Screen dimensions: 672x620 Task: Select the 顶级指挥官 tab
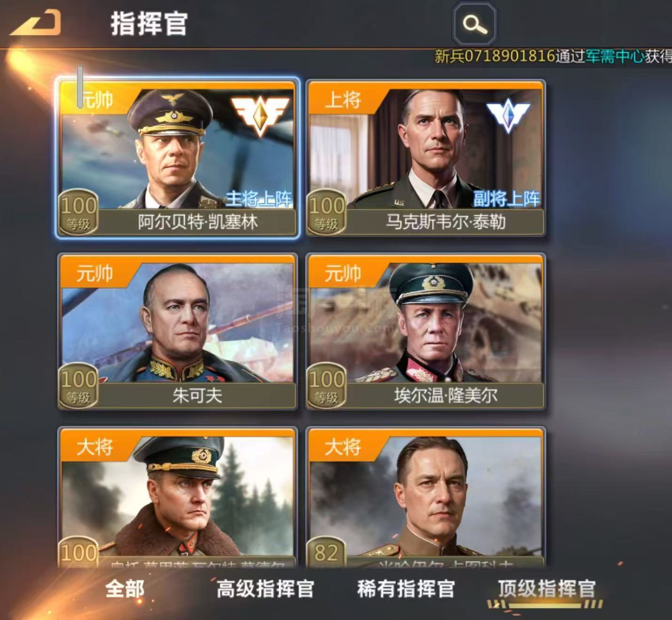547,589
